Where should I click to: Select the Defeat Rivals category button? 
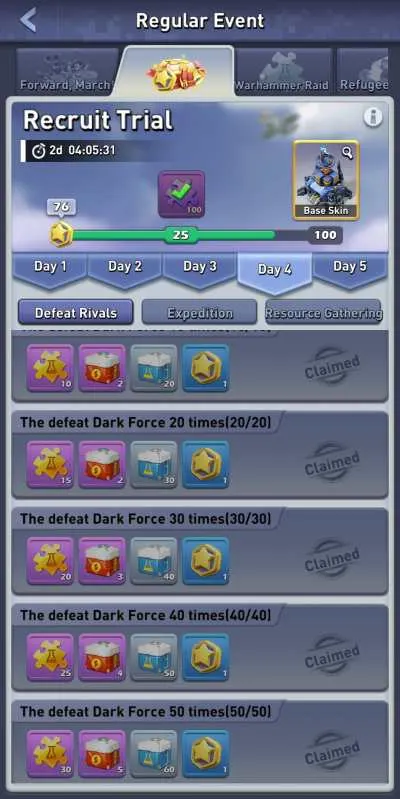coord(76,312)
